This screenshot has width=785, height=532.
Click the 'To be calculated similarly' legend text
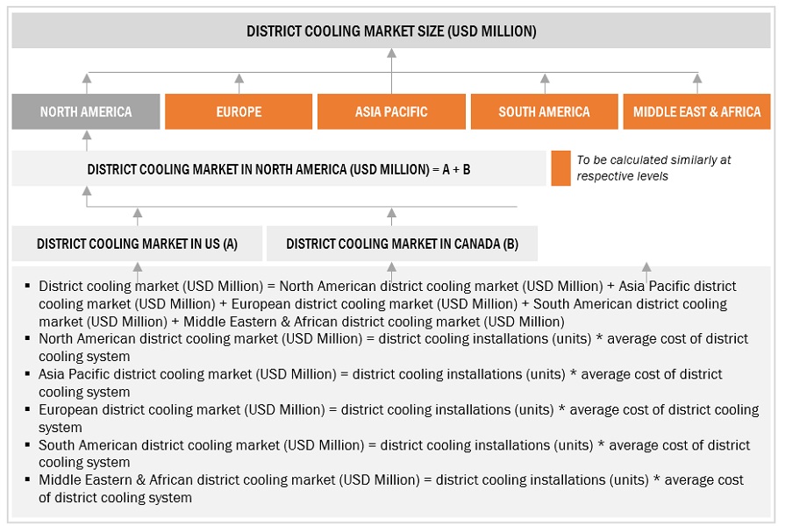[x=653, y=168]
